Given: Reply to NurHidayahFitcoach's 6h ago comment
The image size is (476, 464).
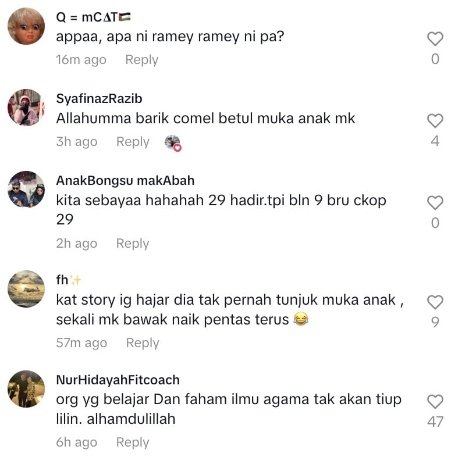Looking at the screenshot, I should point(133,442).
